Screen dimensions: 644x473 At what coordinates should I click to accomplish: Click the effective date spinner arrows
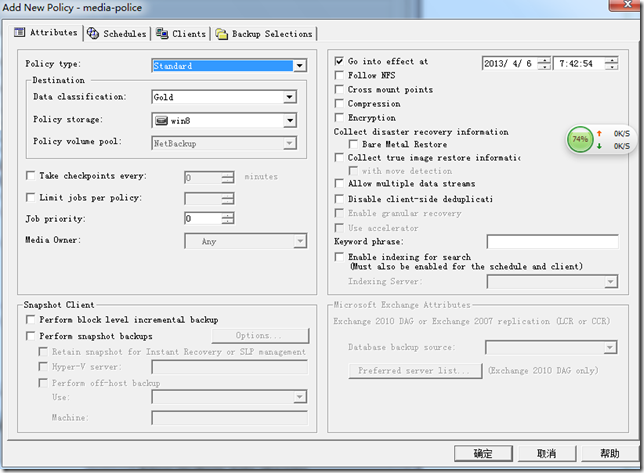[x=544, y=63]
